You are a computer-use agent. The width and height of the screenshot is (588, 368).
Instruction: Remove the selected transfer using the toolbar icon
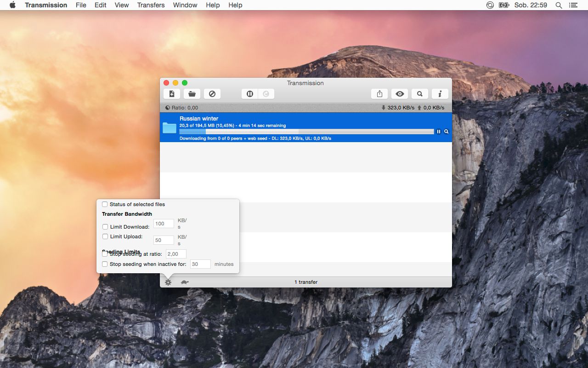[x=212, y=94]
